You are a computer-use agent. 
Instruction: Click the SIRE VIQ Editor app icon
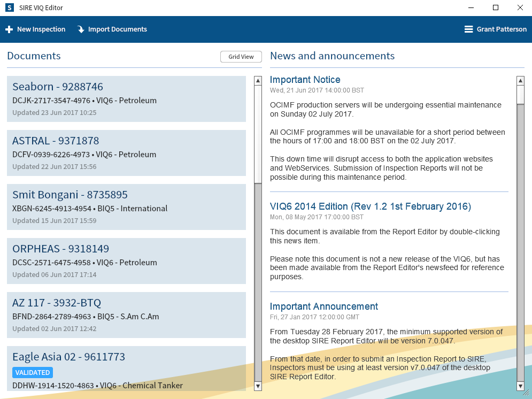pyautogui.click(x=10, y=7)
